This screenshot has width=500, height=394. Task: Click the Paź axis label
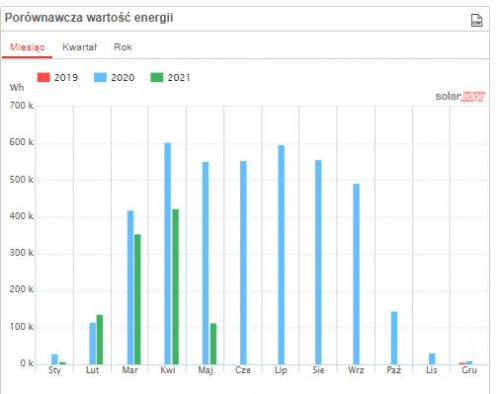pyautogui.click(x=394, y=370)
